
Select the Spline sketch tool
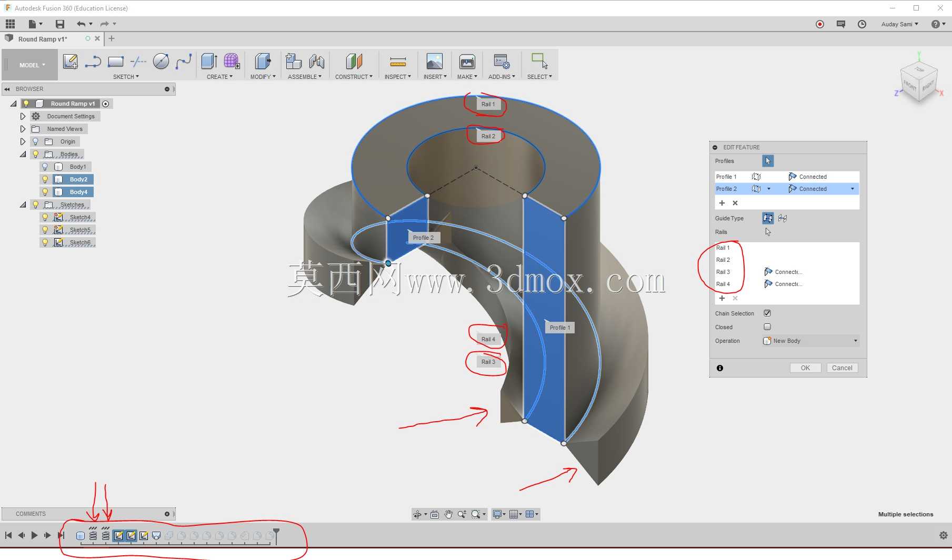[184, 62]
